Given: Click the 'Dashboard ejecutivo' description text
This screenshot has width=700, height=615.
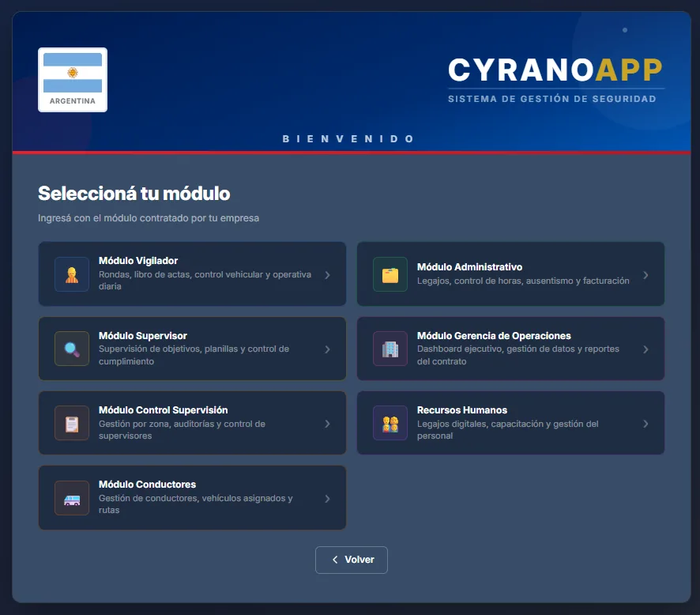Looking at the screenshot, I should (517, 355).
